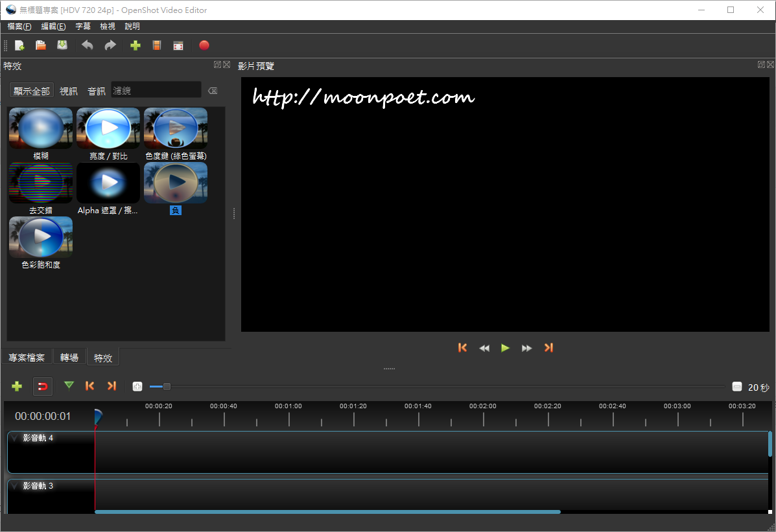Expand the 影音軌 3 track arrow
This screenshot has width=776, height=532.
pos(15,486)
